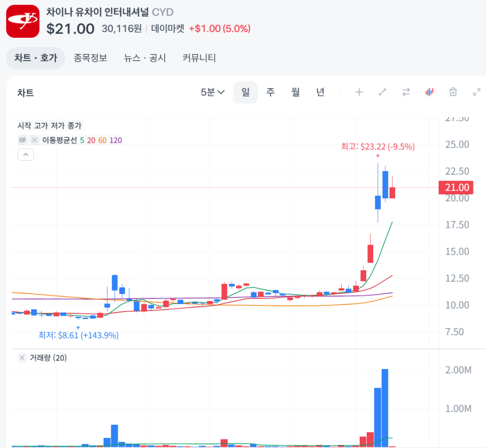Click the 최저: $8.61 low marker
Viewport: 486px width, 448px height.
click(78, 335)
